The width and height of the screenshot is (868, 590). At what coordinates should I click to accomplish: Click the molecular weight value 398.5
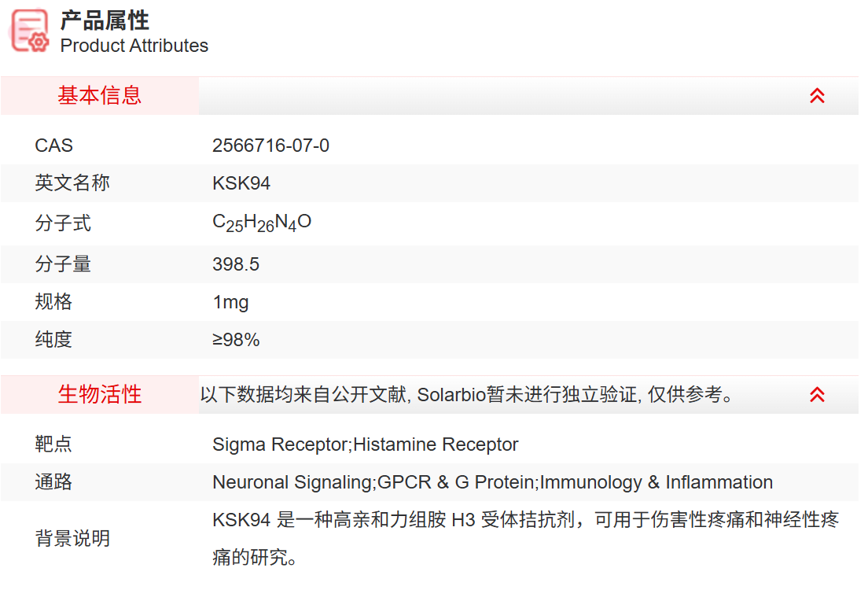(236, 264)
